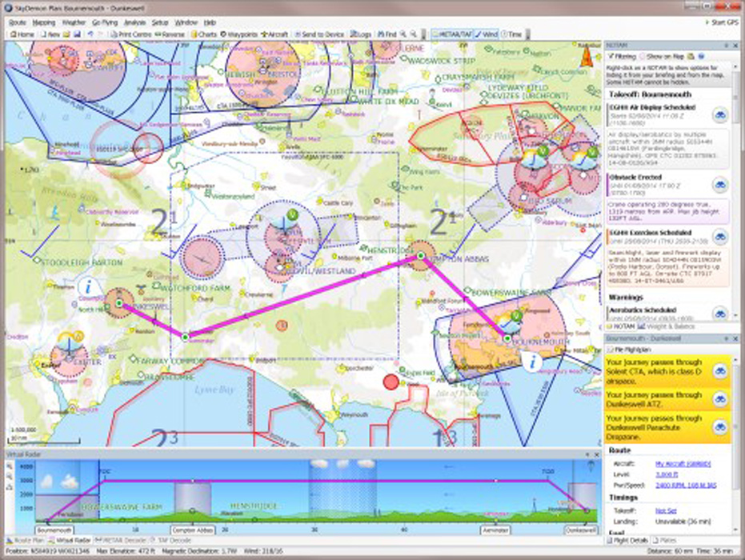745x560 pixels.
Task: Select Axminster label in Virtual Radar
Action: click(495, 530)
